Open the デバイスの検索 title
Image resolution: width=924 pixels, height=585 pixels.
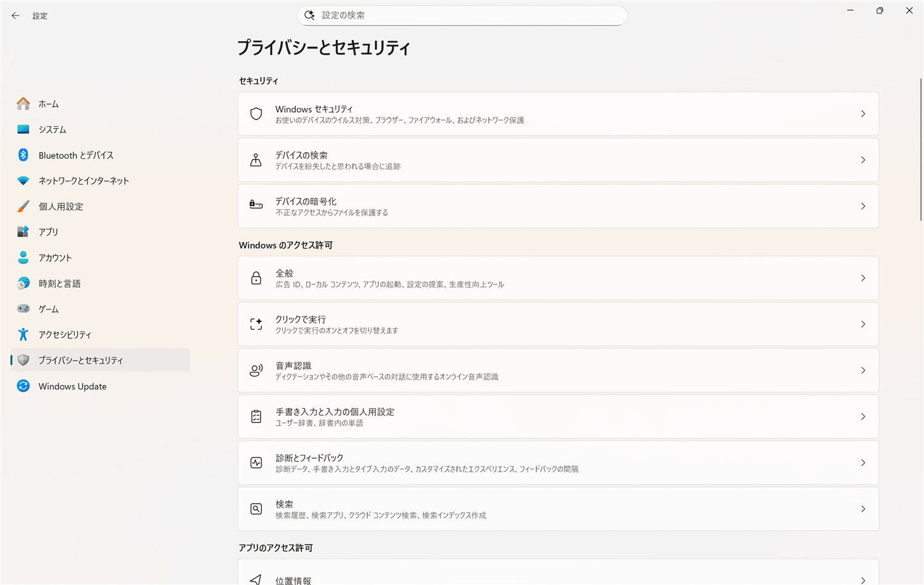coord(301,155)
